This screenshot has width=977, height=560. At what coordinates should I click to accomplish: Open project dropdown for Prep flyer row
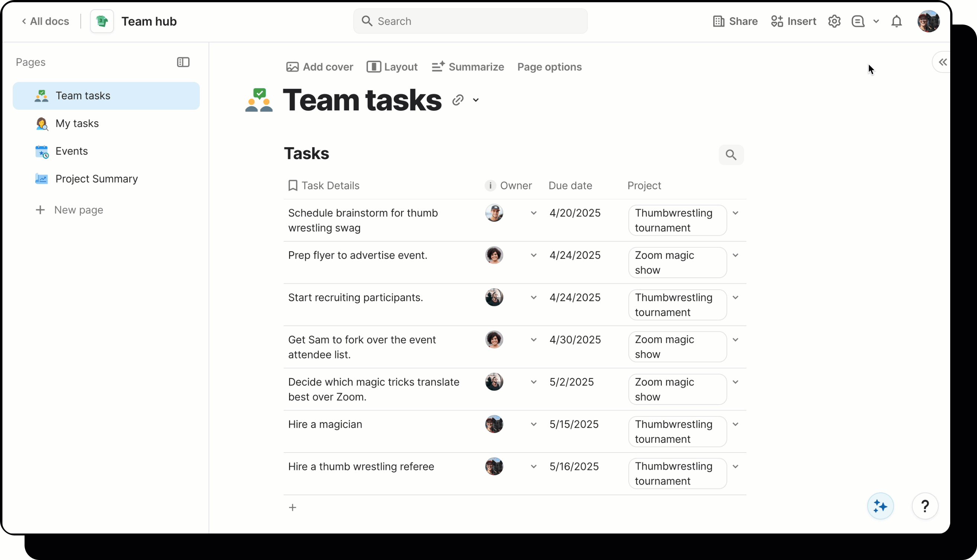point(735,255)
